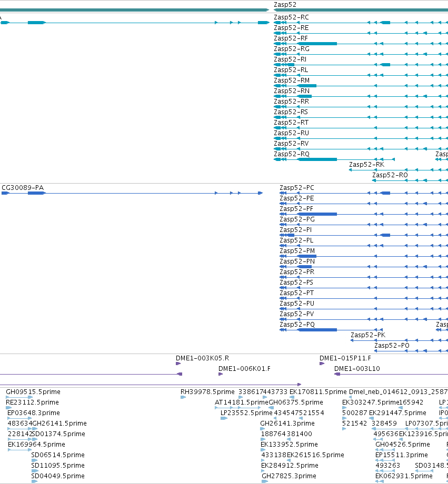This screenshot has height=484, width=448.
Task: Click the Zasp52-PQ polypeptide label
Action: coord(297,324)
